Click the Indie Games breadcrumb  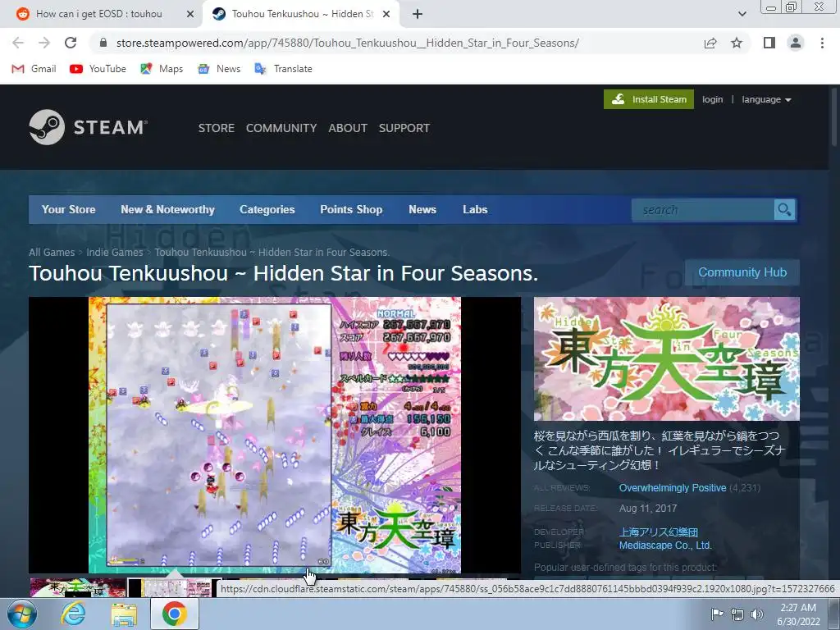pos(115,253)
